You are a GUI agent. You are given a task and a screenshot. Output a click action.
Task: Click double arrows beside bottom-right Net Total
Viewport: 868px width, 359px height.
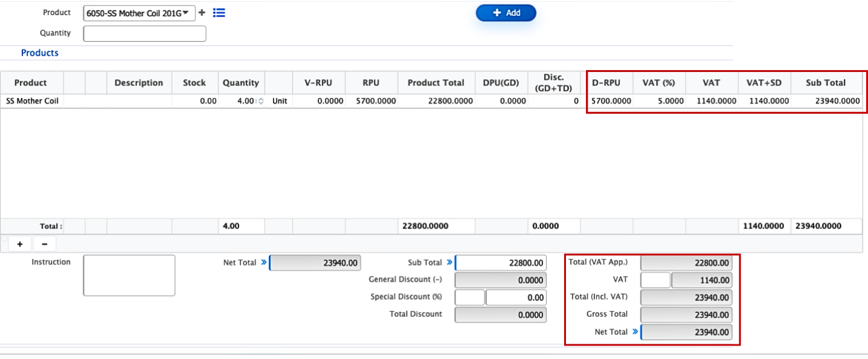tap(635, 332)
